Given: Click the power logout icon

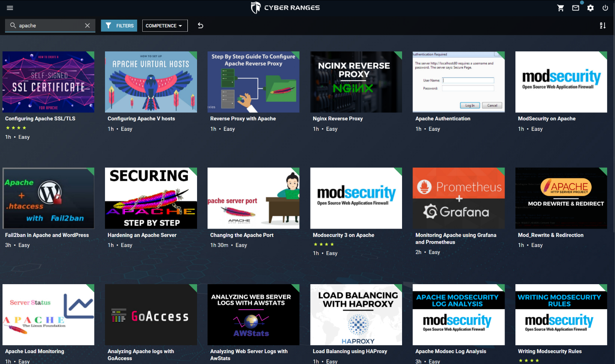Looking at the screenshot, I should point(605,8).
